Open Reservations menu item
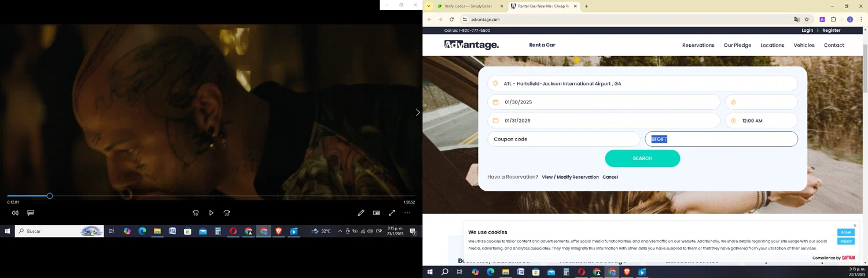Screen dimensions: 868x278 point(698,45)
